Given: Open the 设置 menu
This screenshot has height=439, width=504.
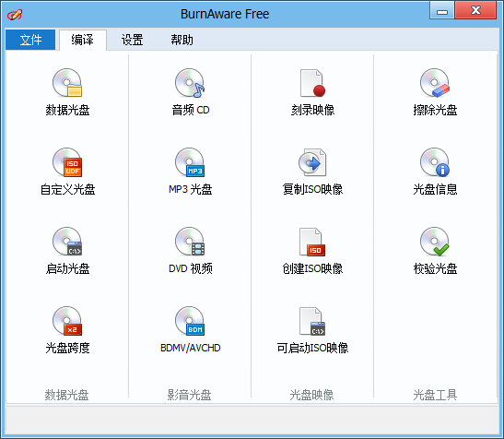Looking at the screenshot, I should pos(132,40).
